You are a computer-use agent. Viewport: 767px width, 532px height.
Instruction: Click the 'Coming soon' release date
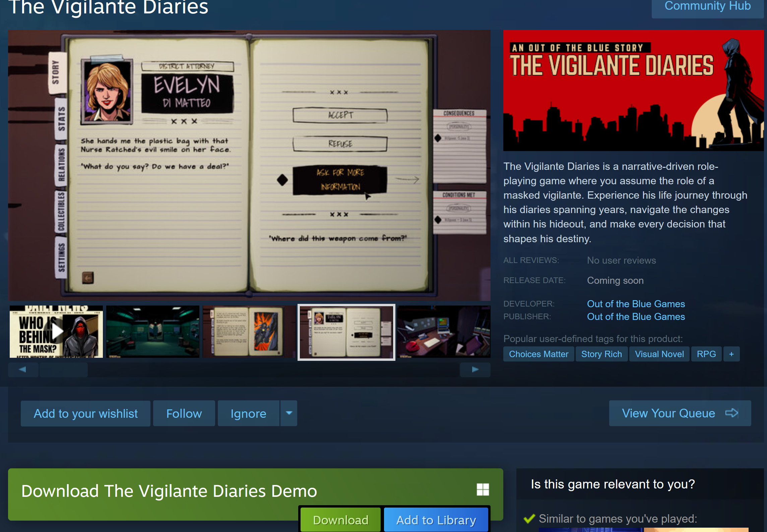pyautogui.click(x=615, y=280)
